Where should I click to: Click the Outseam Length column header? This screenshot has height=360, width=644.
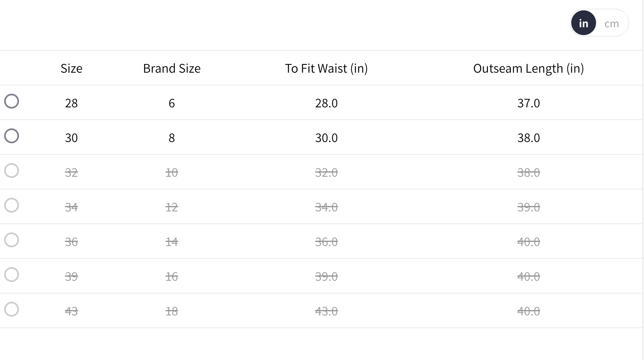coord(528,68)
